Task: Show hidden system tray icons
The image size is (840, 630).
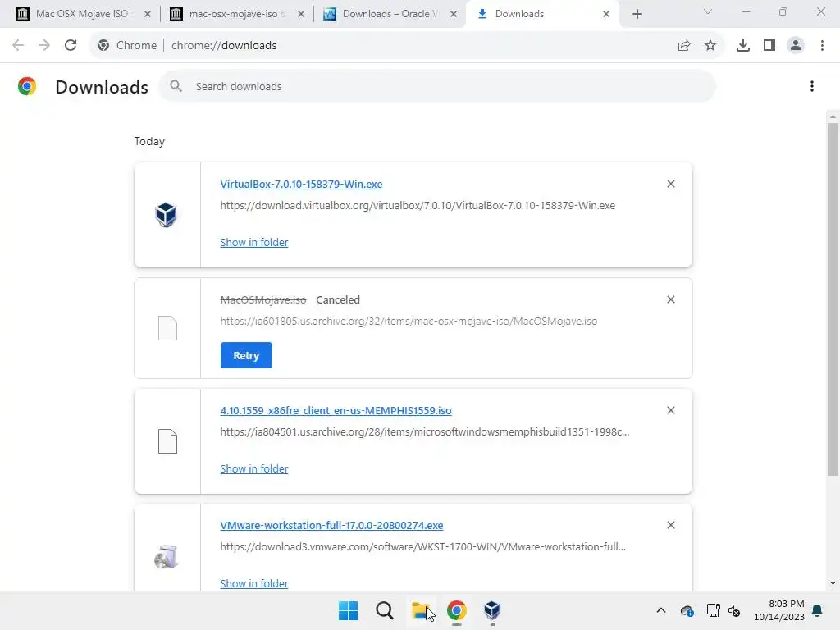Action: coord(661,610)
